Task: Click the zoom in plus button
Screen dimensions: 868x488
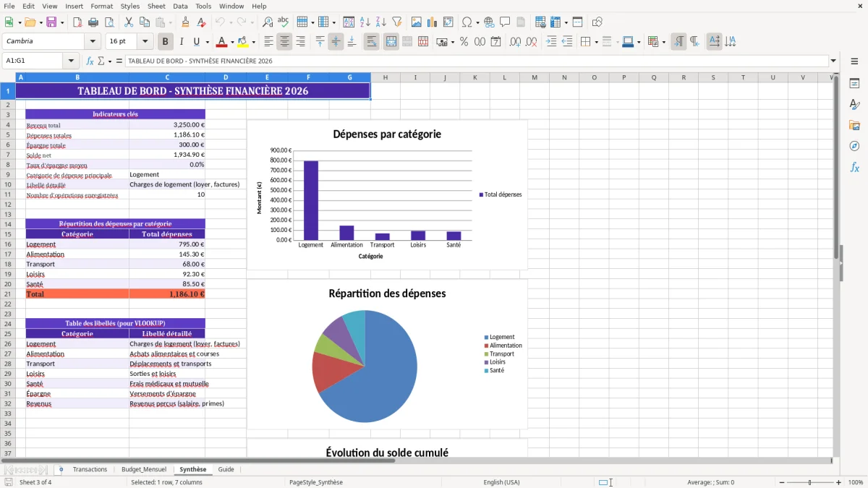Action: tap(839, 482)
